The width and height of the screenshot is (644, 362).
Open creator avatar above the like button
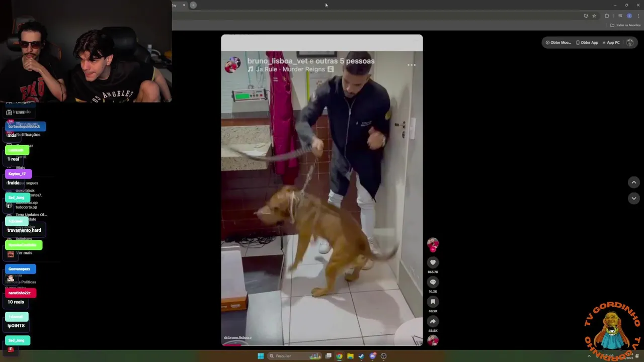(433, 244)
